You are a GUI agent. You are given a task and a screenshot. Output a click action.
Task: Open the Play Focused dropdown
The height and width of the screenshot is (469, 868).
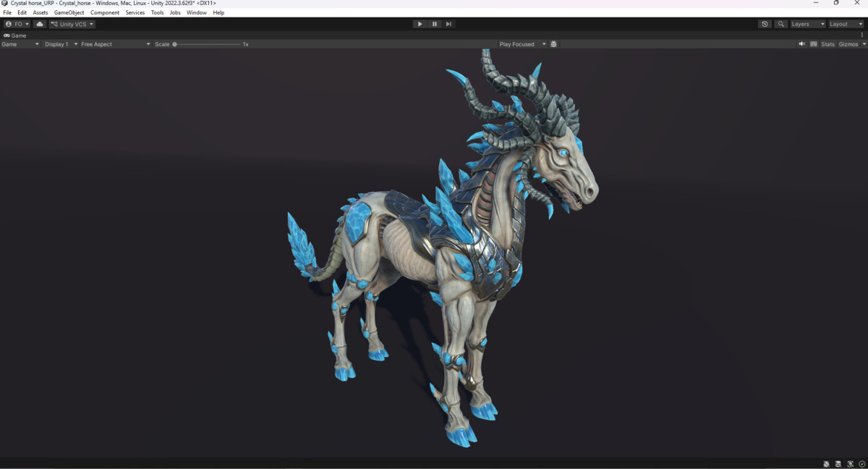522,44
